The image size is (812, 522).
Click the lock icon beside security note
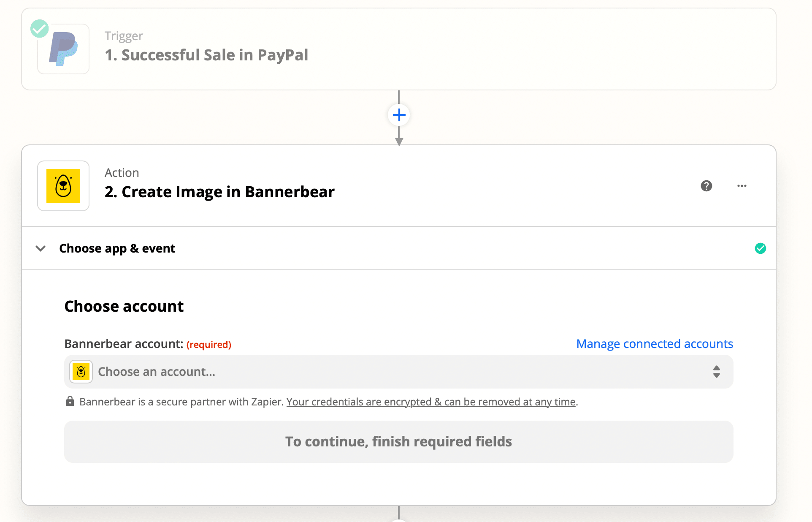[x=70, y=401]
